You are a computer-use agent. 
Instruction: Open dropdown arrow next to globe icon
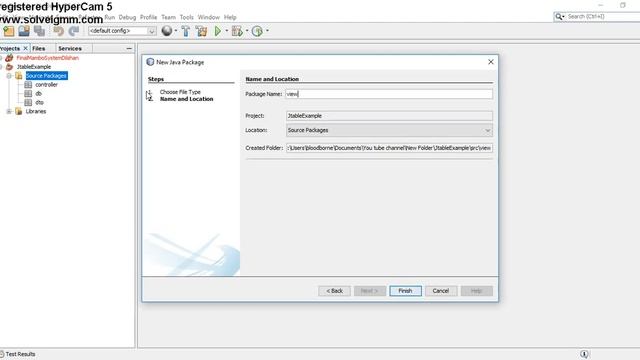[176, 31]
